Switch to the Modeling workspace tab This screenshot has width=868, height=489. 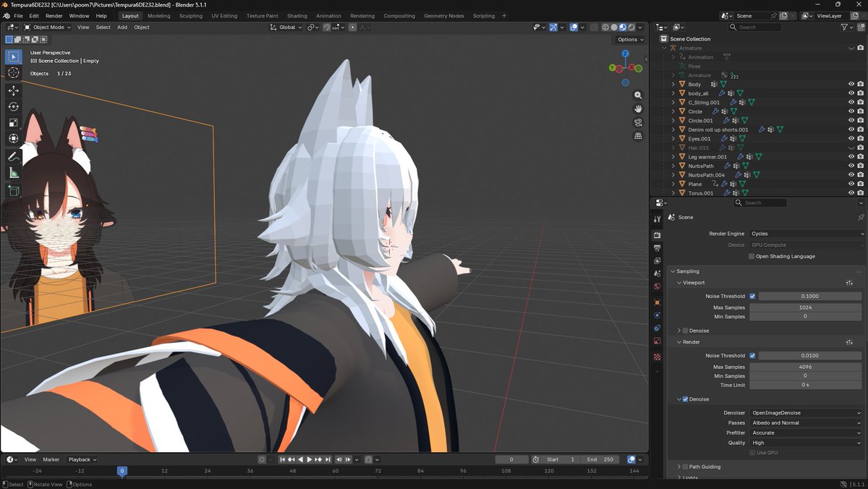click(158, 16)
